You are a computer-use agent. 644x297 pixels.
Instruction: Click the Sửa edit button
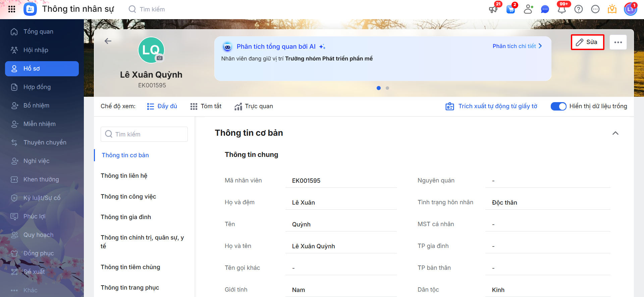point(587,42)
